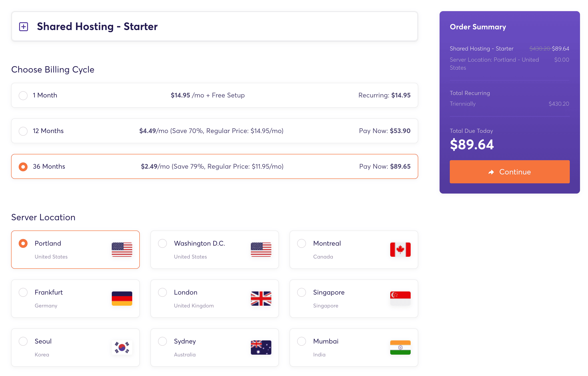
Task: Click the Portland United States flag icon
Action: tap(122, 250)
